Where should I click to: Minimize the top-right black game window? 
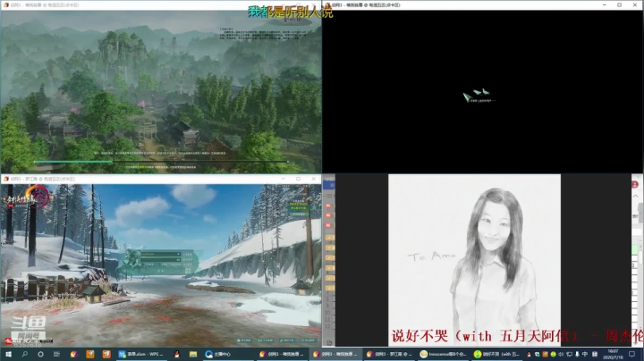coord(604,5)
